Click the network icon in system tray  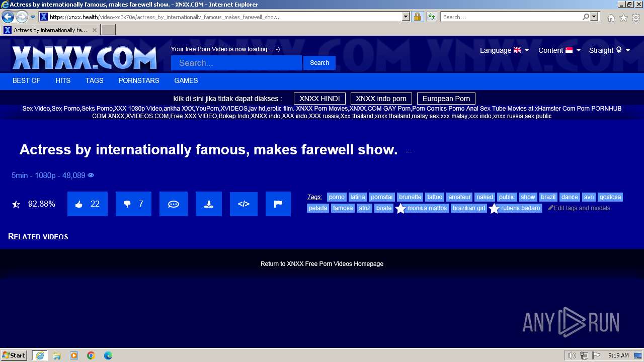(584, 355)
